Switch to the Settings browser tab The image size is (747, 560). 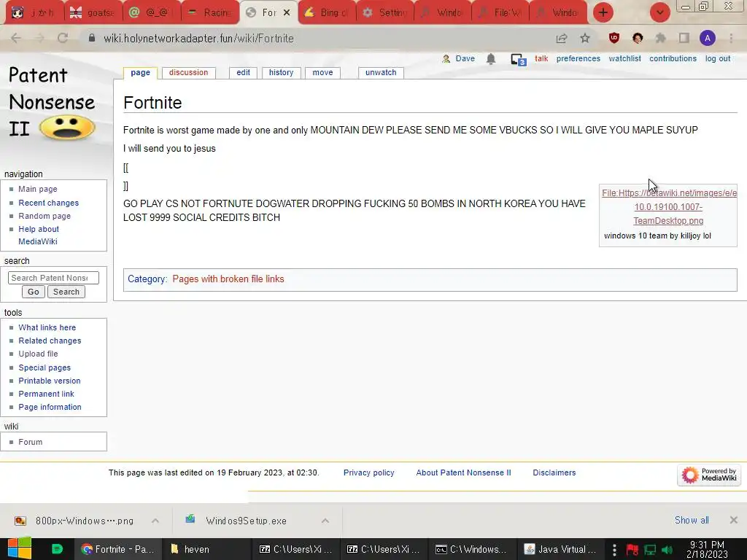click(385, 12)
